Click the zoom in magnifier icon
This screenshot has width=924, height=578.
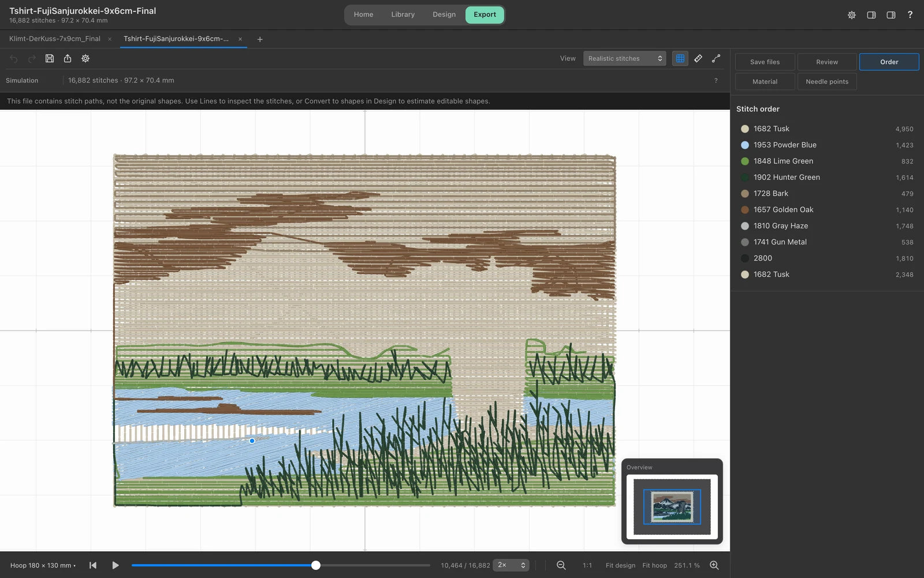[x=714, y=565]
